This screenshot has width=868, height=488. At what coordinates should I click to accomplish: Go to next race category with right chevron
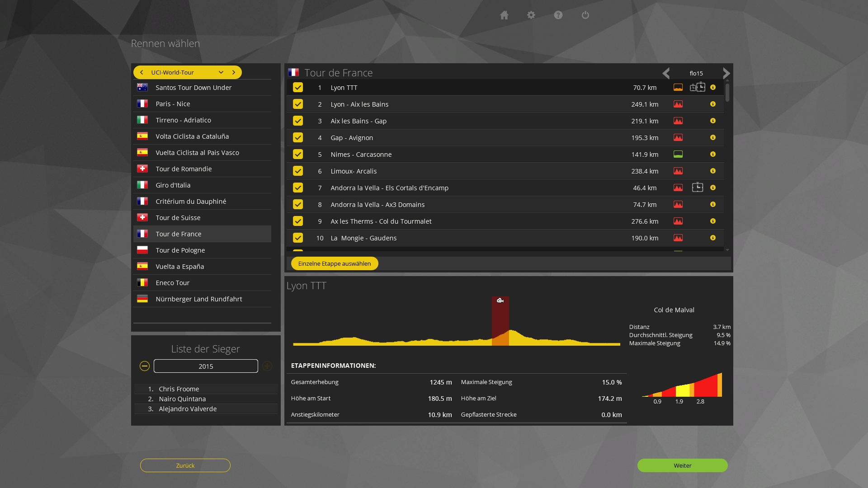click(x=234, y=72)
